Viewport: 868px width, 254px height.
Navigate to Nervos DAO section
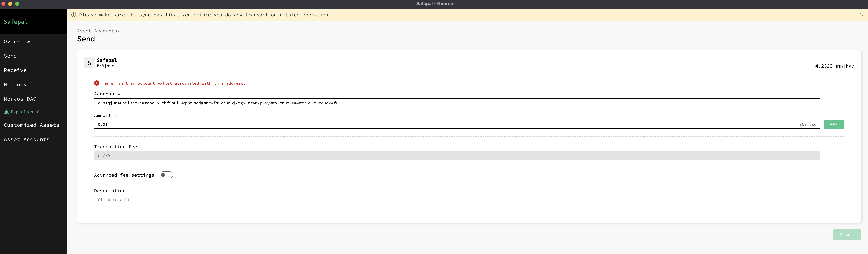tap(20, 99)
